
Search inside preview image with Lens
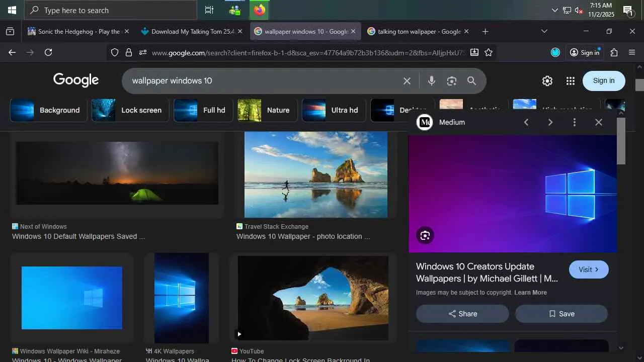point(425,235)
